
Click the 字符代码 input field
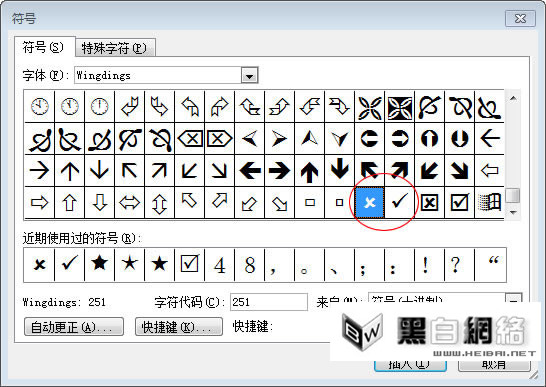click(269, 302)
